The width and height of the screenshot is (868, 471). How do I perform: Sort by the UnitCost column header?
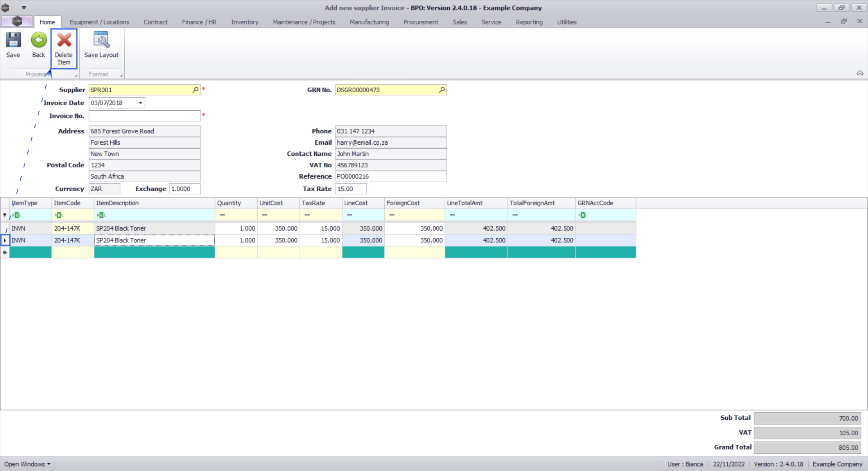[278, 203]
